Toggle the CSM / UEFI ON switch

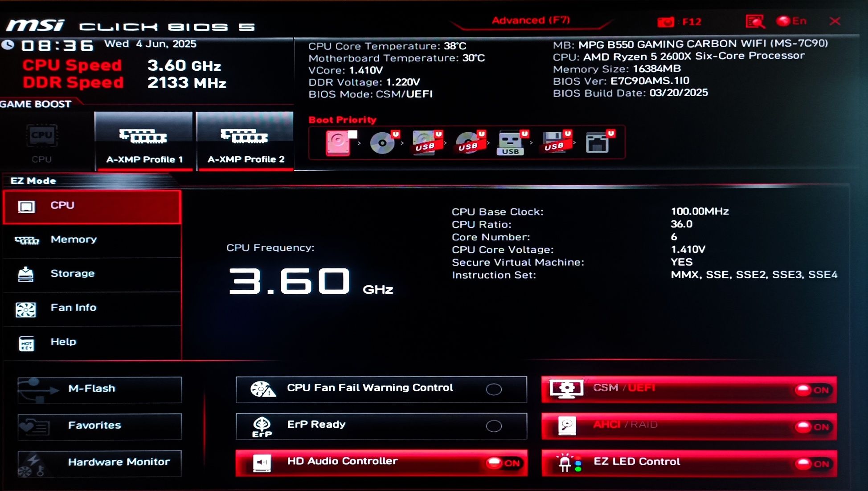click(x=813, y=390)
